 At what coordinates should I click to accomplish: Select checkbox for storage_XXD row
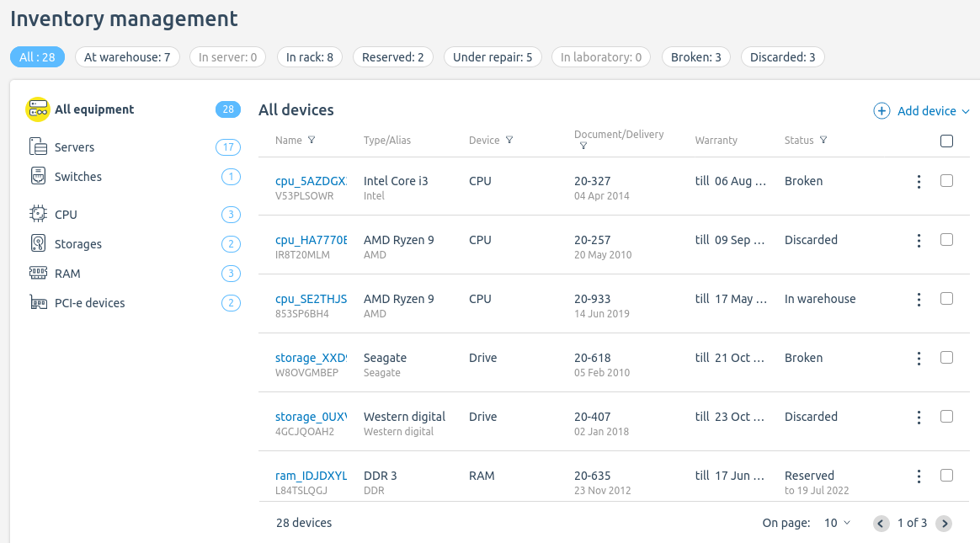tap(947, 358)
